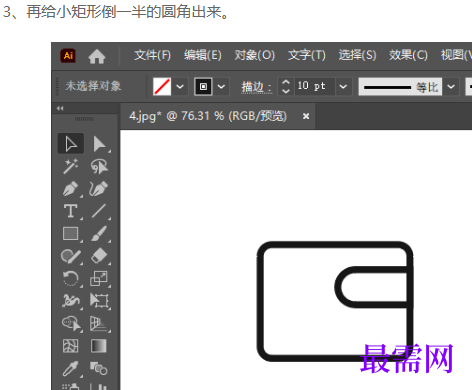Screen dimensions: 472x390
Task: Select the Shape Builder tool
Action: pyautogui.click(x=71, y=324)
